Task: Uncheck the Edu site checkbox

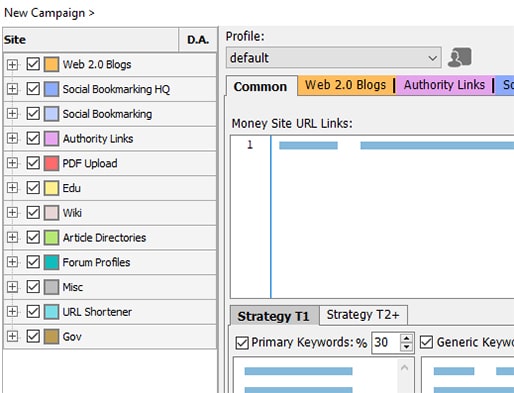Action: coord(33,187)
